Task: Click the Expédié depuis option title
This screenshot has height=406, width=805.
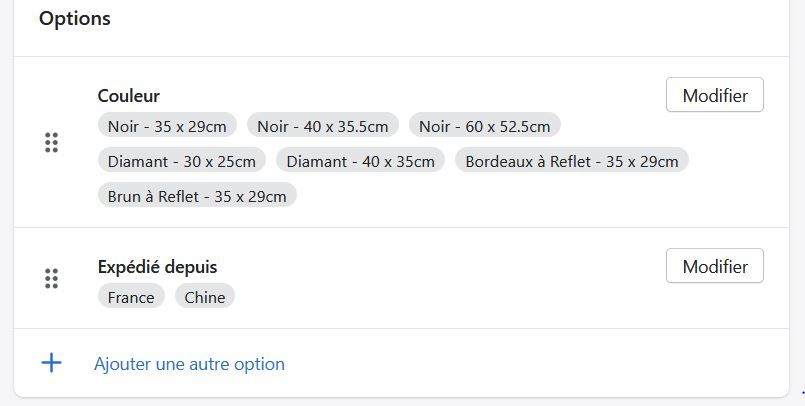Action: pyautogui.click(x=157, y=267)
